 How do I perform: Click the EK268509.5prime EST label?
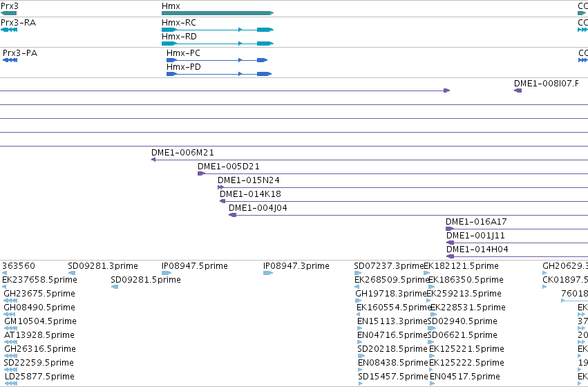click(x=392, y=280)
